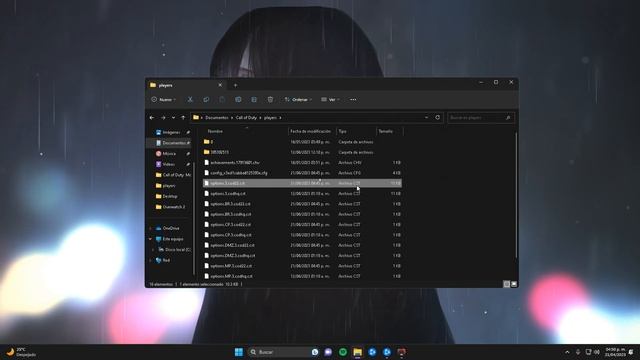Click the weather widget on taskbar
The image size is (640, 360).
click(x=21, y=352)
